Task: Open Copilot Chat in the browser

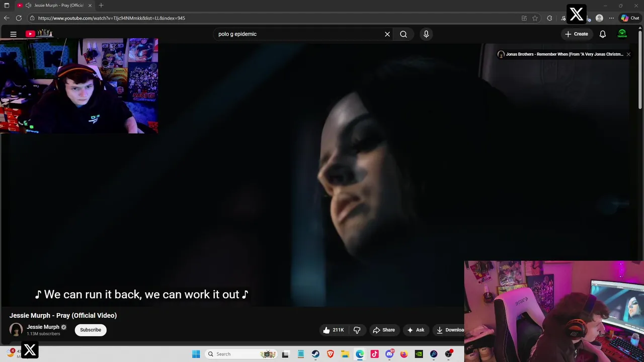Action: [630, 18]
